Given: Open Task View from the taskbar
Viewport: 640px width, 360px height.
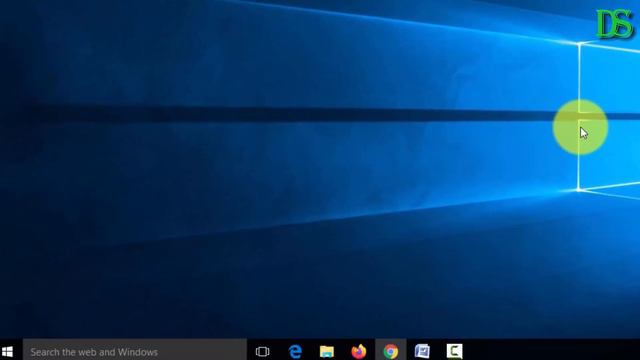Looking at the screenshot, I should [x=262, y=351].
